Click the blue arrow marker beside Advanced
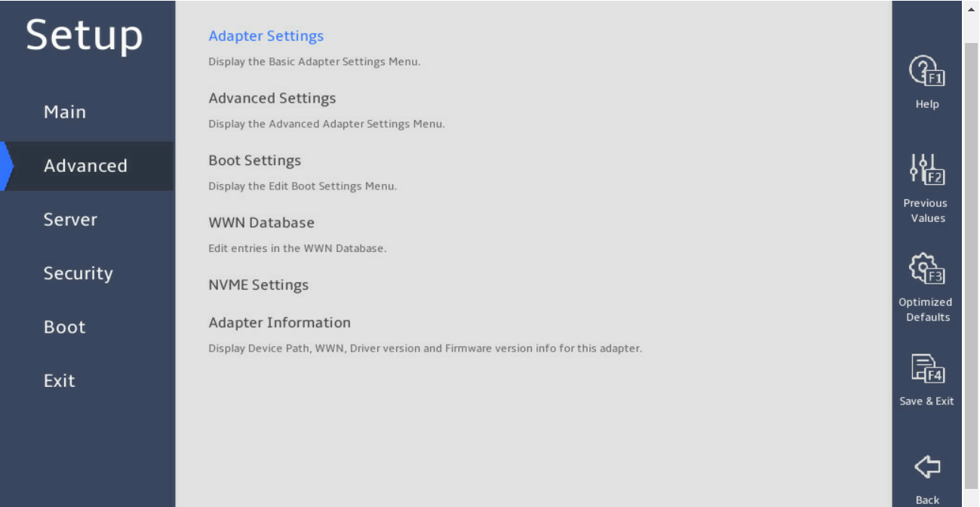The height and width of the screenshot is (507, 980). click(x=7, y=166)
